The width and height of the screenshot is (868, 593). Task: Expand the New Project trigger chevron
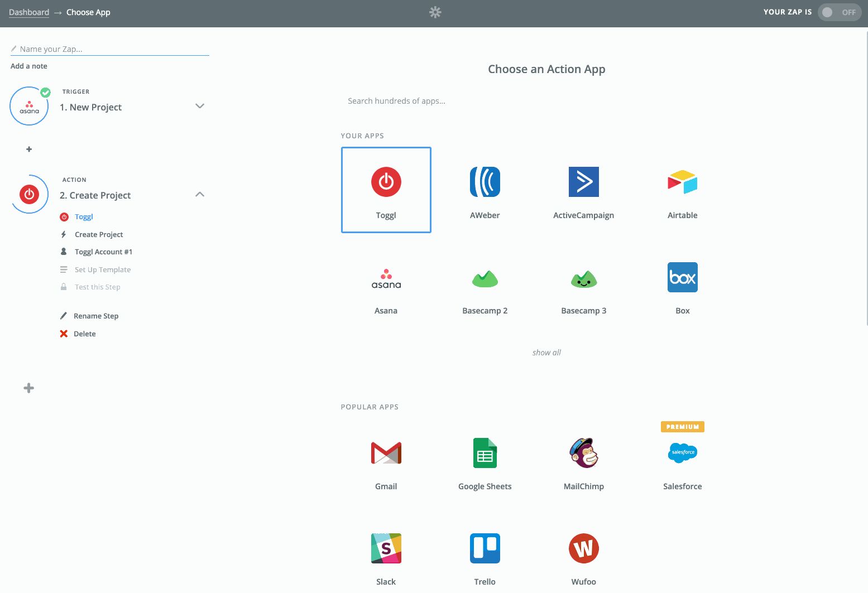[200, 106]
